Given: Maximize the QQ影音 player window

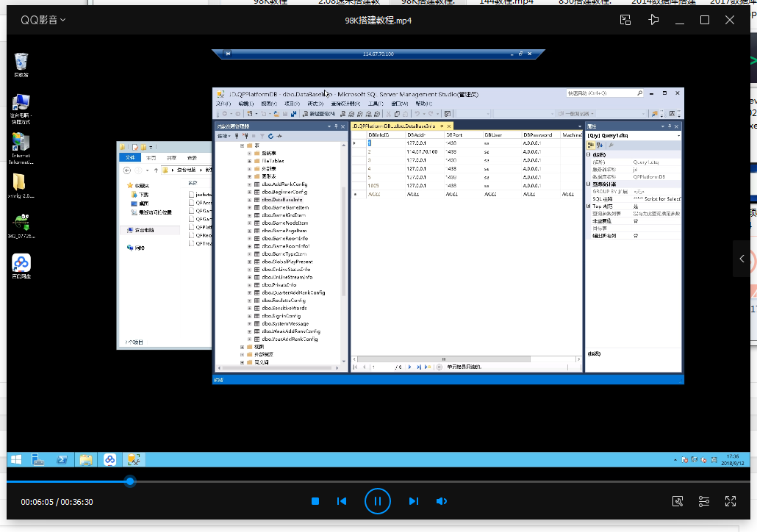Looking at the screenshot, I should coord(705,20).
